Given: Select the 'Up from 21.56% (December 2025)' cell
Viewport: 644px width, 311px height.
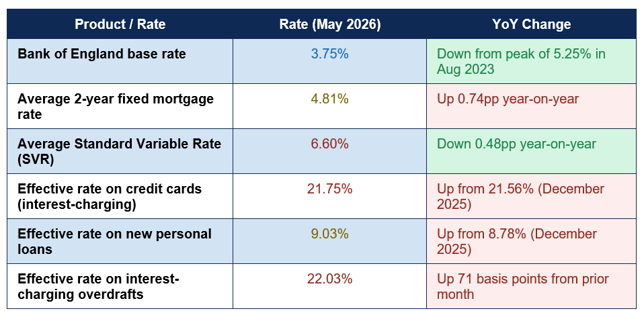Looking at the screenshot, I should click(532, 196).
